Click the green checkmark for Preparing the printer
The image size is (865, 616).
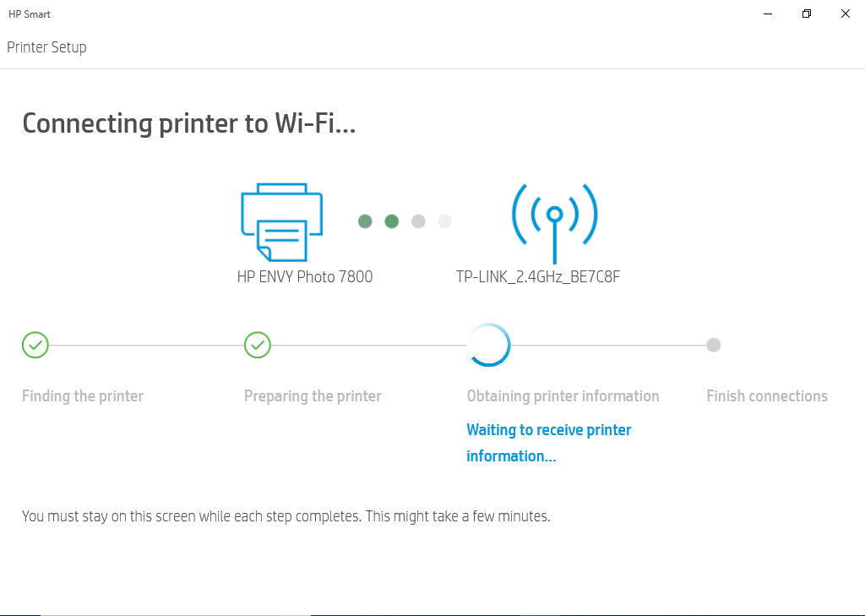click(257, 345)
